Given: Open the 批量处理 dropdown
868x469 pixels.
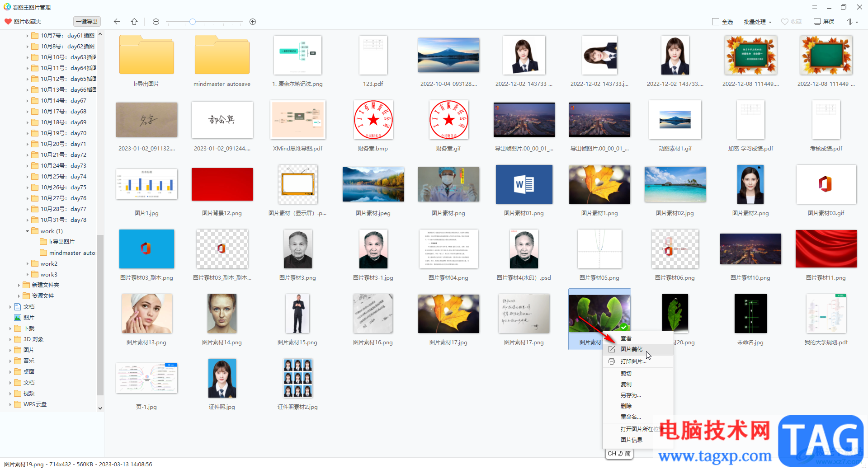Looking at the screenshot, I should coord(758,22).
